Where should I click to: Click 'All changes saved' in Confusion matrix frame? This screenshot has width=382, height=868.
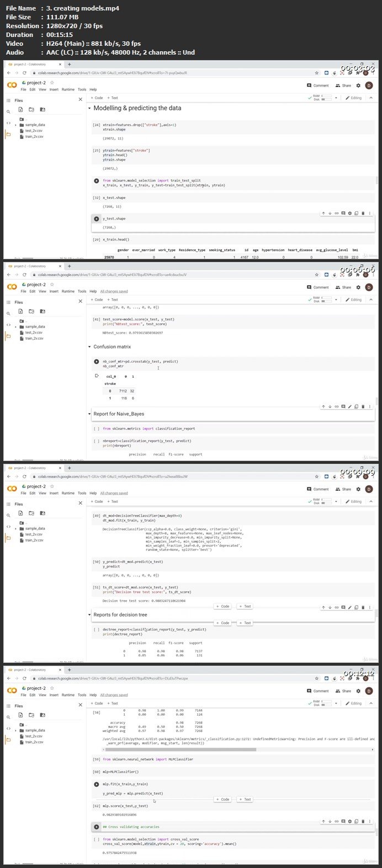(114, 291)
